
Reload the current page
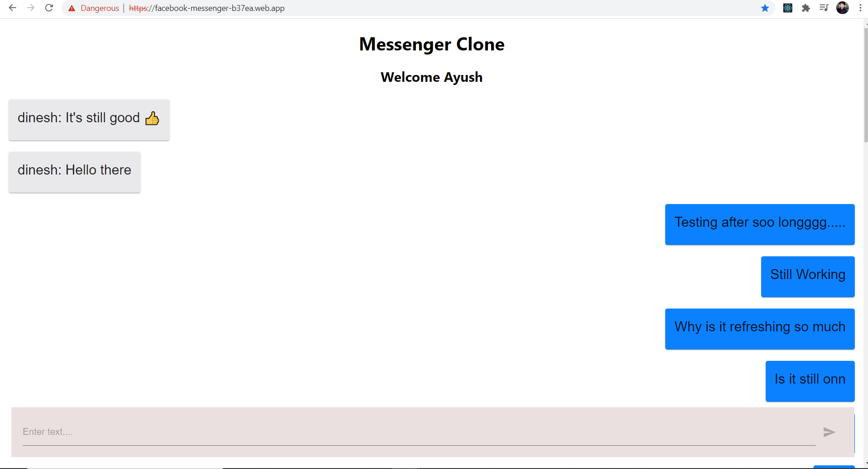click(49, 8)
